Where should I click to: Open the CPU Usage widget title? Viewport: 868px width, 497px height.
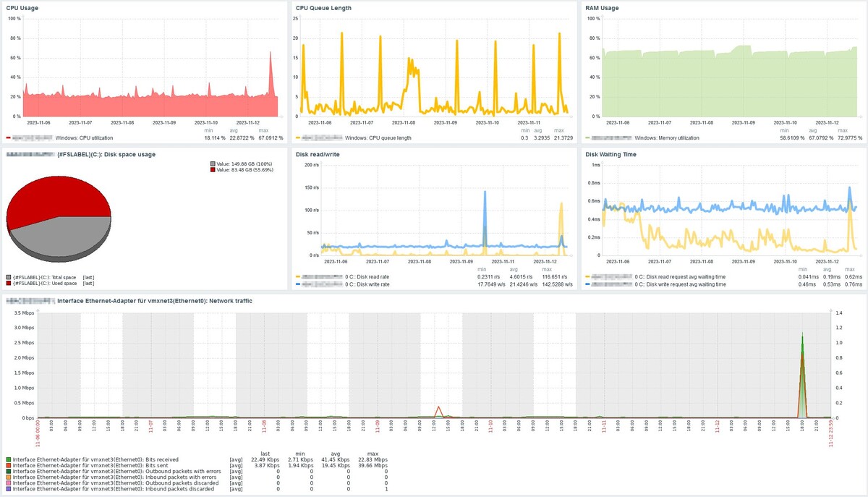[x=22, y=8]
